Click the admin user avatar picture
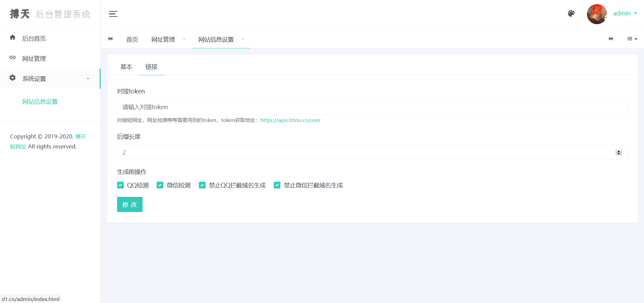Image resolution: width=644 pixels, height=303 pixels. point(596,14)
